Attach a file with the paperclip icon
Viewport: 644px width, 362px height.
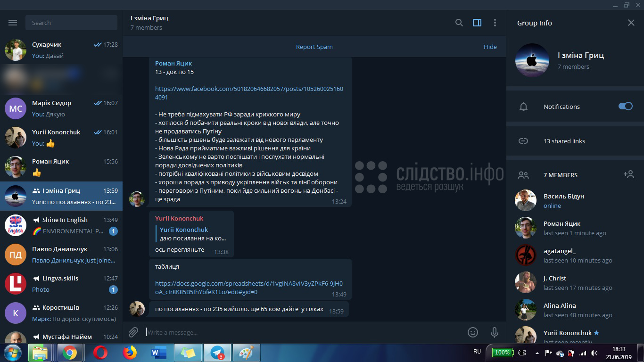133,332
